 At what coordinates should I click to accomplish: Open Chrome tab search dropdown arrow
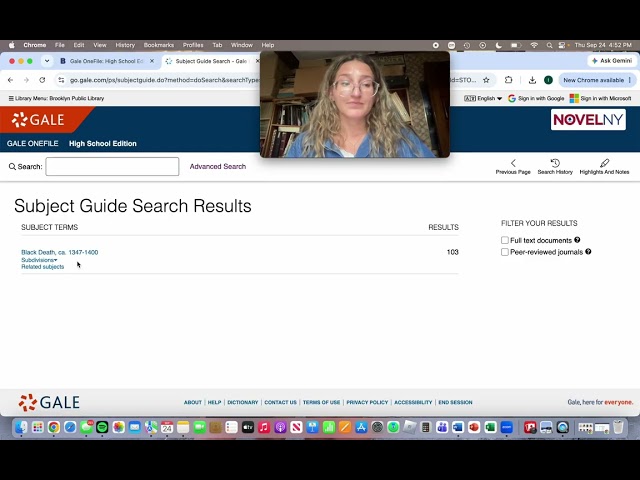(x=47, y=61)
